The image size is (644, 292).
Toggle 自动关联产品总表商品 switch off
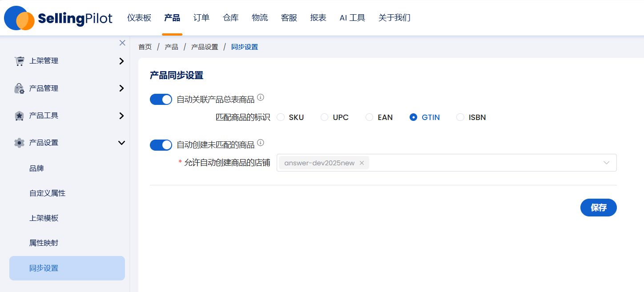[161, 100]
